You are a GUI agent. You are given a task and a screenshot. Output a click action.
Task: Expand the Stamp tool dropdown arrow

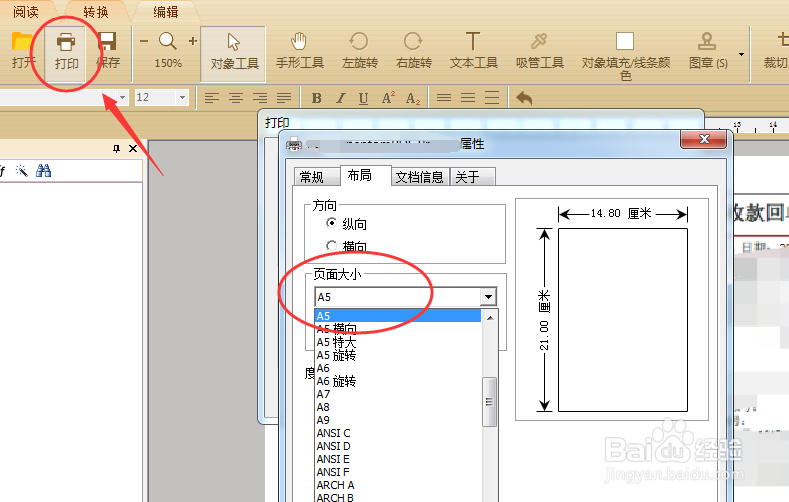click(741, 54)
